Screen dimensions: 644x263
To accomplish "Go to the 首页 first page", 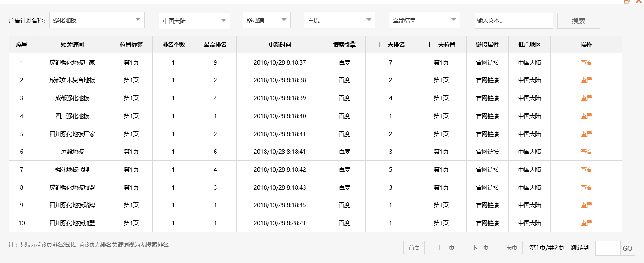I will pyautogui.click(x=413, y=247).
